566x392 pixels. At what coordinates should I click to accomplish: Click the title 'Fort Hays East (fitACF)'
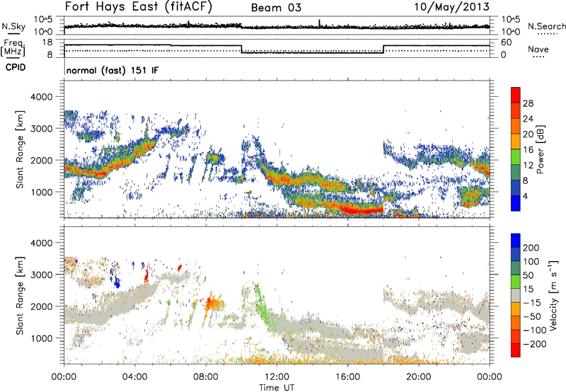[x=138, y=6]
